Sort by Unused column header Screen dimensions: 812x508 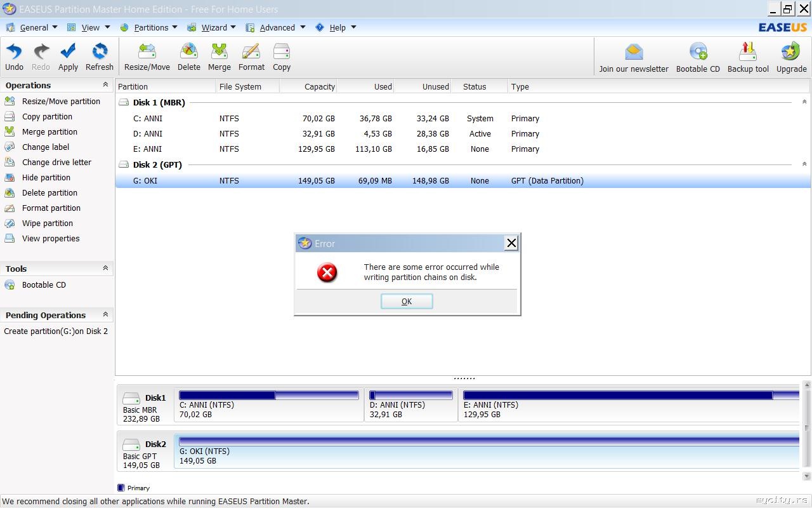pos(422,86)
